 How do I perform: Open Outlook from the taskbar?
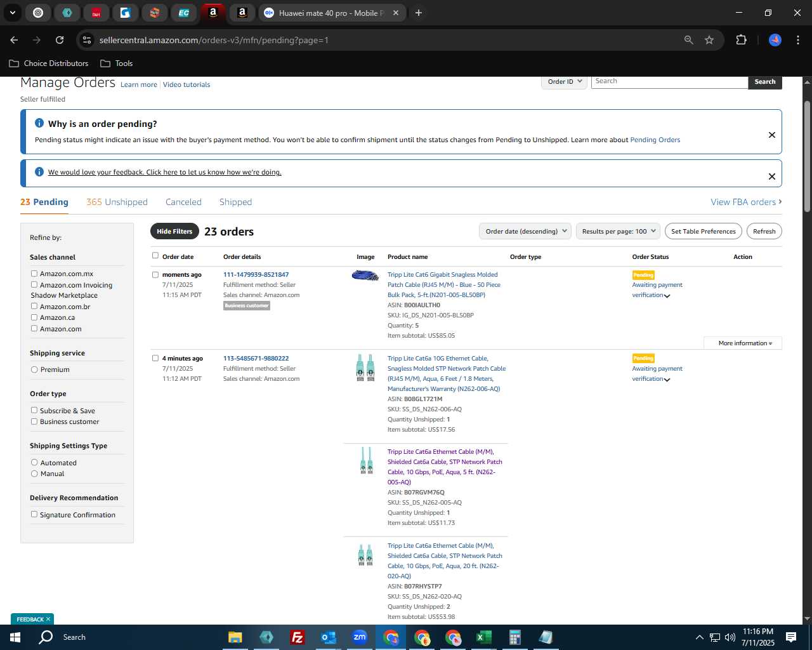click(x=328, y=637)
